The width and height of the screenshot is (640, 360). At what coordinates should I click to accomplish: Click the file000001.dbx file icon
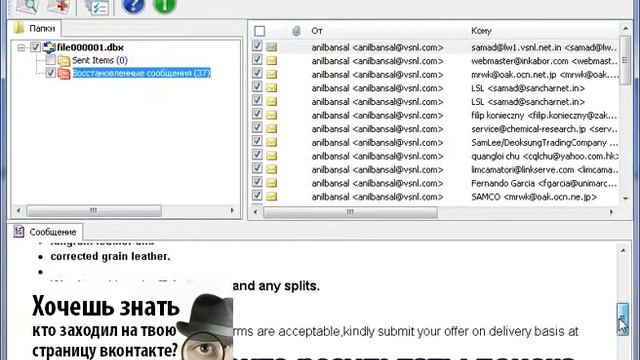49,47
